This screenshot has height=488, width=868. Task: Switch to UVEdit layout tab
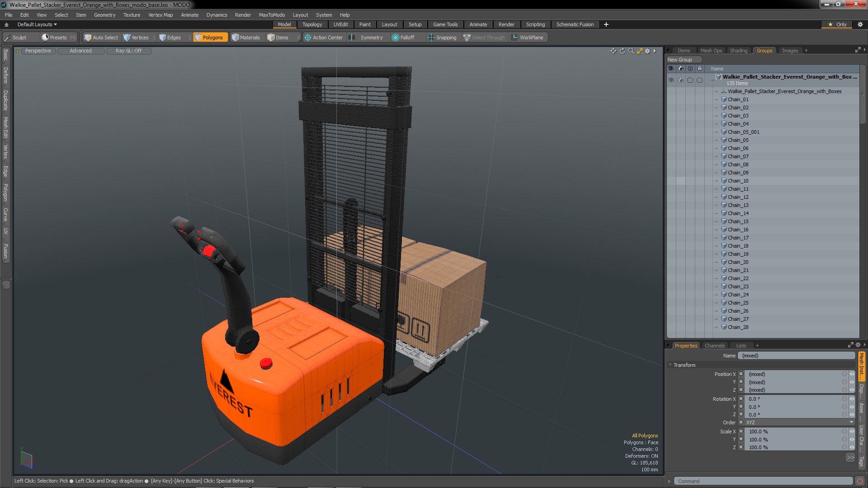pos(340,24)
